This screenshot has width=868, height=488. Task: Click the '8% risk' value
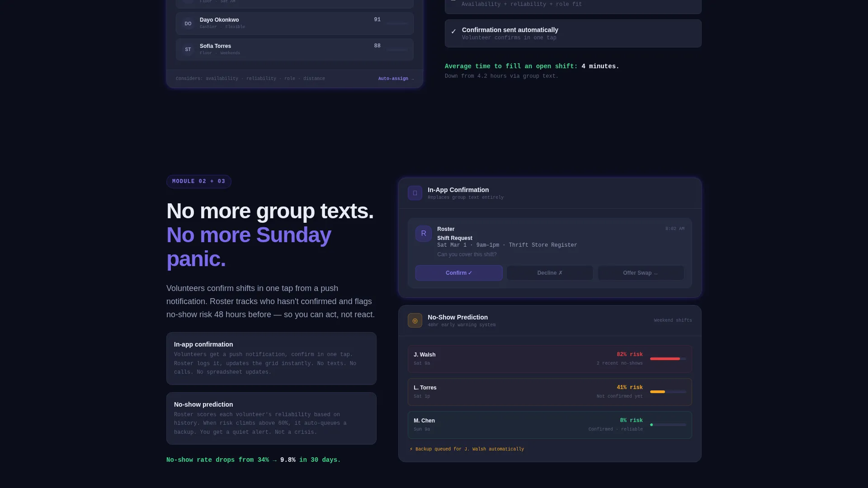tap(631, 421)
